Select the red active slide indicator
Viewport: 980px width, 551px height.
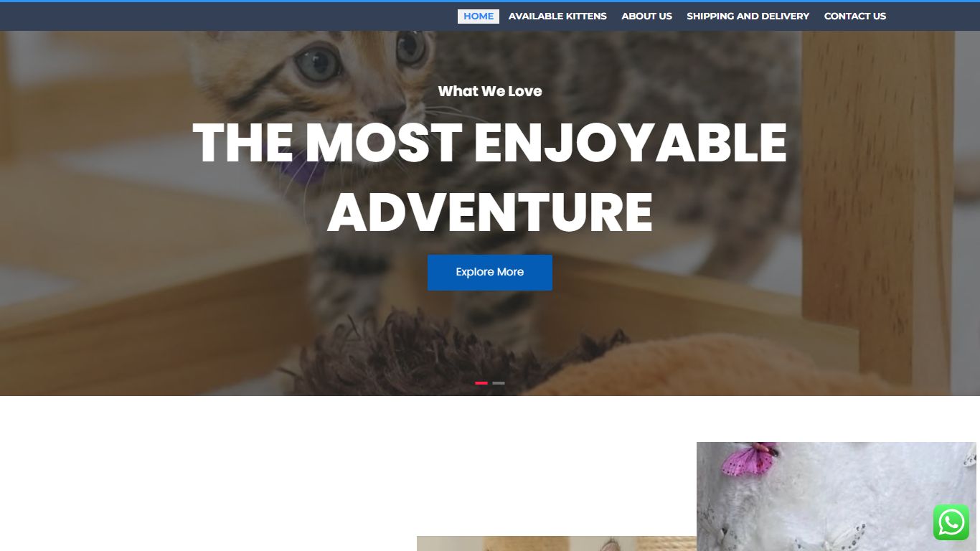coord(481,383)
